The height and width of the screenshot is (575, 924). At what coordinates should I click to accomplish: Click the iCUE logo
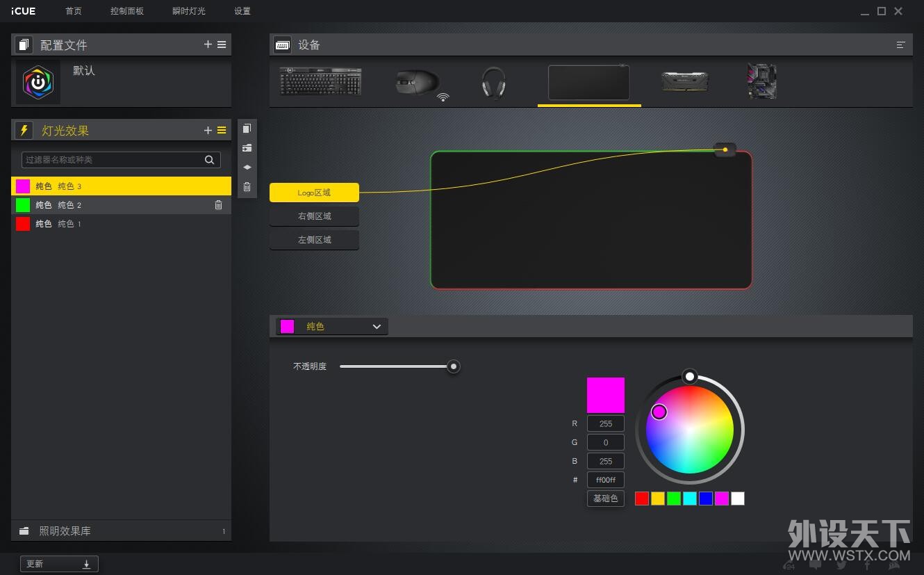(23, 11)
